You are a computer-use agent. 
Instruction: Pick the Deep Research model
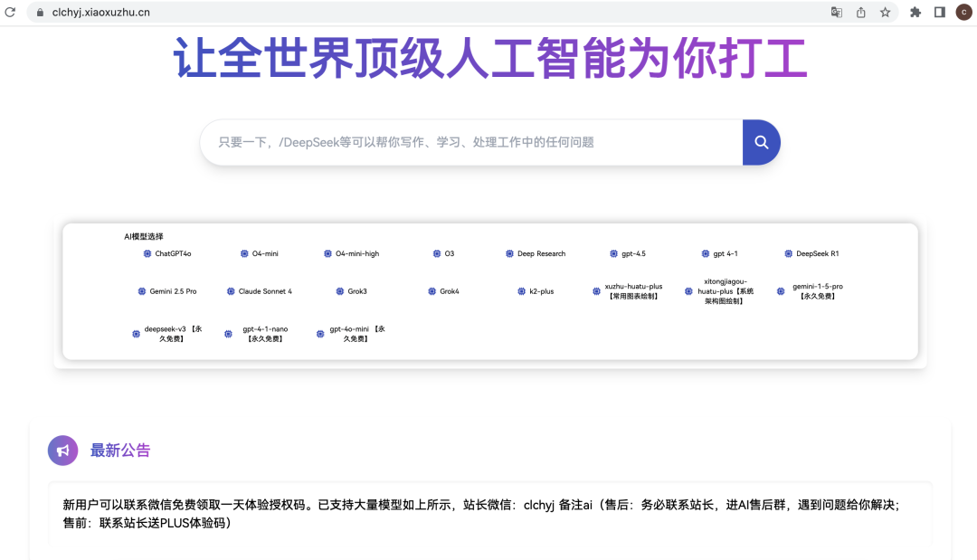click(x=536, y=253)
